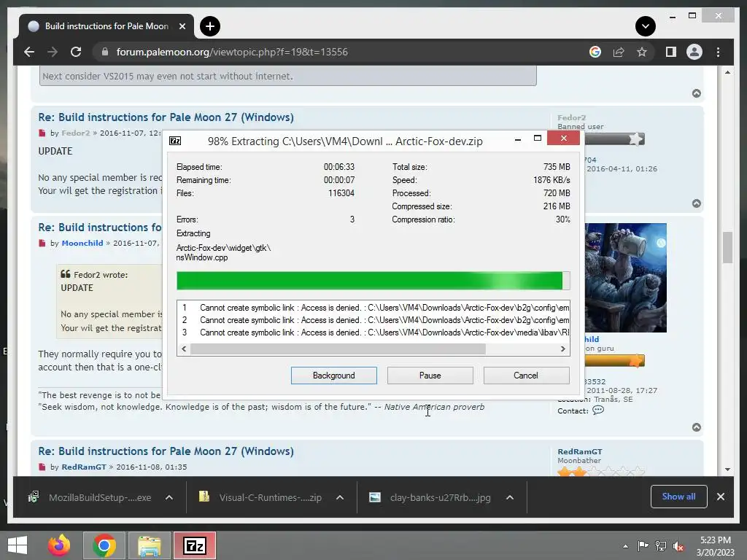The height and width of the screenshot is (560, 747).
Task: Expand clay-banks jpg download options chevron
Action: (510, 497)
